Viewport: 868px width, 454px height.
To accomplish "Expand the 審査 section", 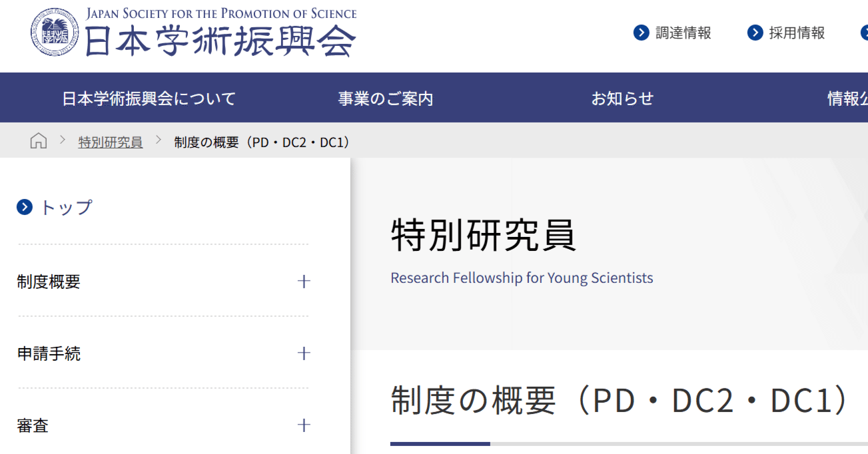I will coord(304,425).
